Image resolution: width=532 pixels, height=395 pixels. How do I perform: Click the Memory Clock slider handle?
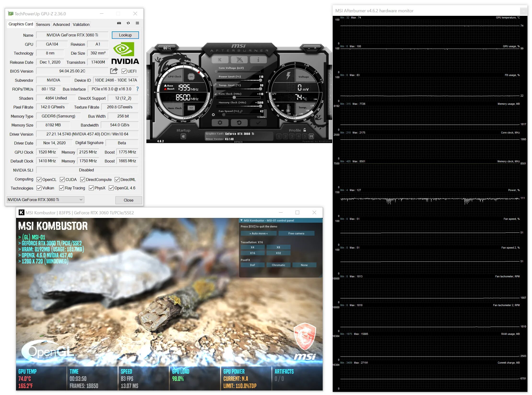(x=260, y=106)
